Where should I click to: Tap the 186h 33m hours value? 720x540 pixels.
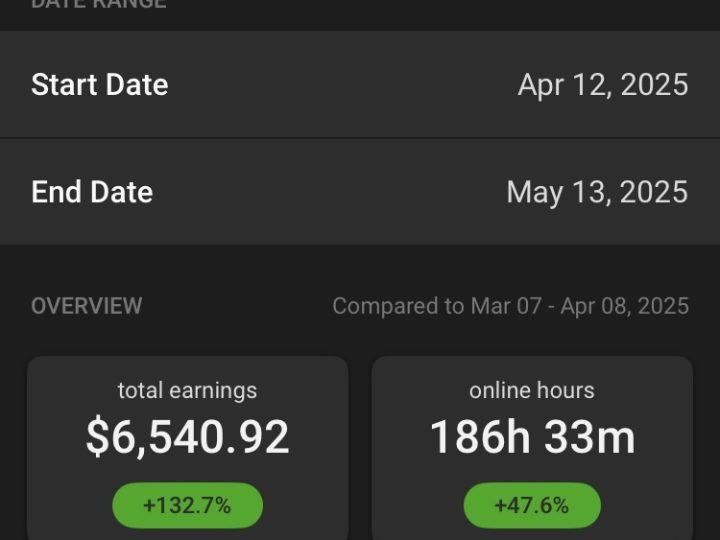[x=532, y=438]
